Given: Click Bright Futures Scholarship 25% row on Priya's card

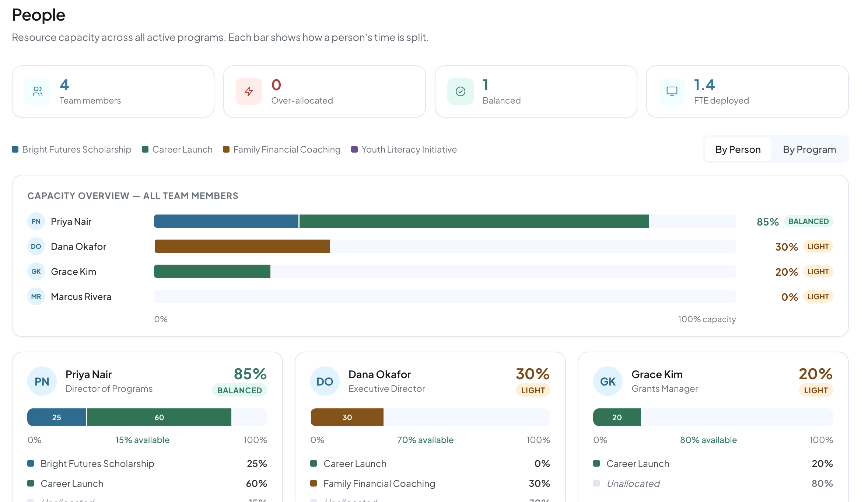Looking at the screenshot, I should point(147,463).
